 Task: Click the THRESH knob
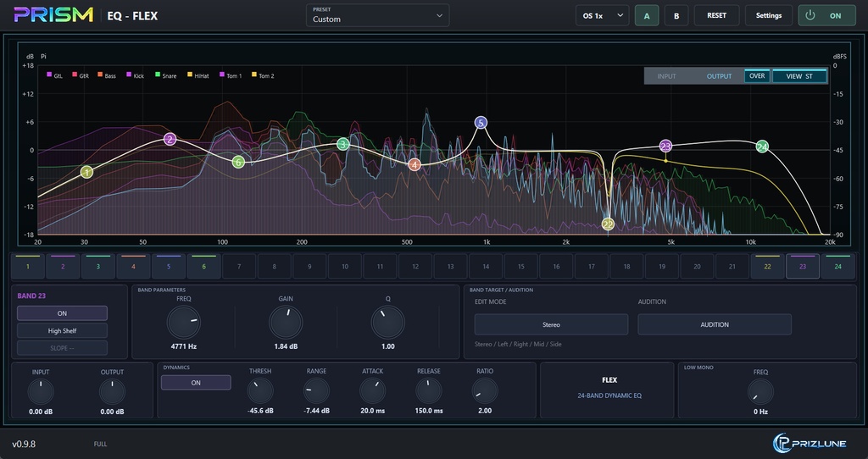click(260, 391)
